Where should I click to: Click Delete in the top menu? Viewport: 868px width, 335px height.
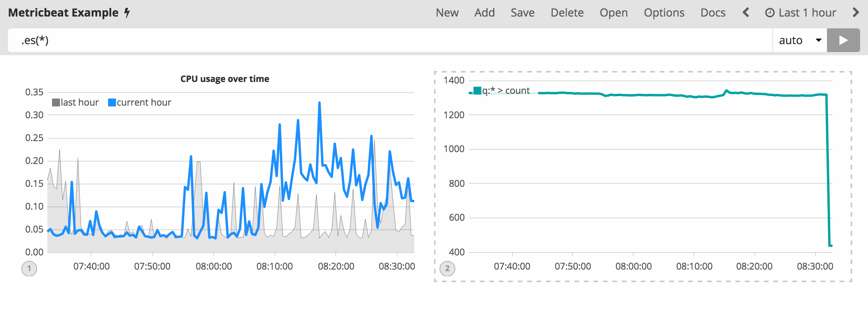point(567,13)
